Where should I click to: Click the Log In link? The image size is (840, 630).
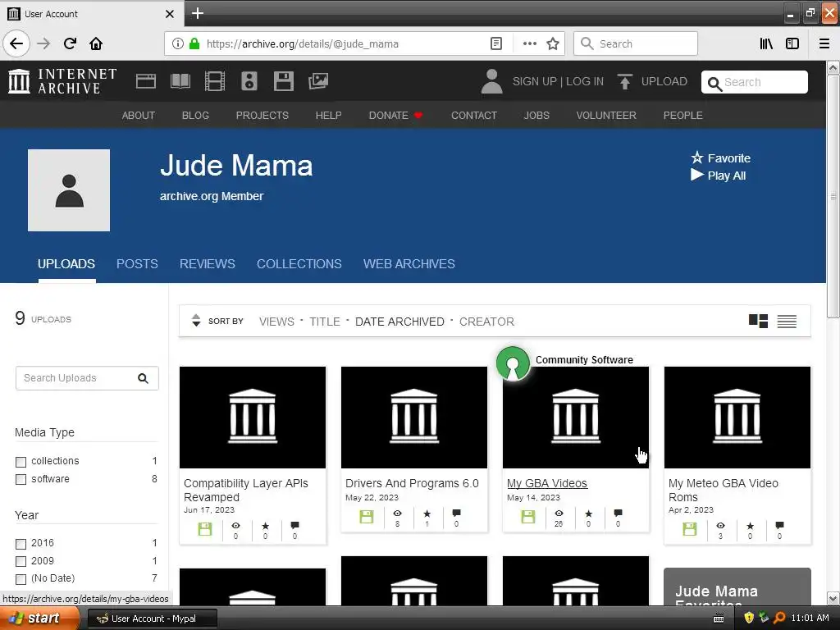[585, 81]
